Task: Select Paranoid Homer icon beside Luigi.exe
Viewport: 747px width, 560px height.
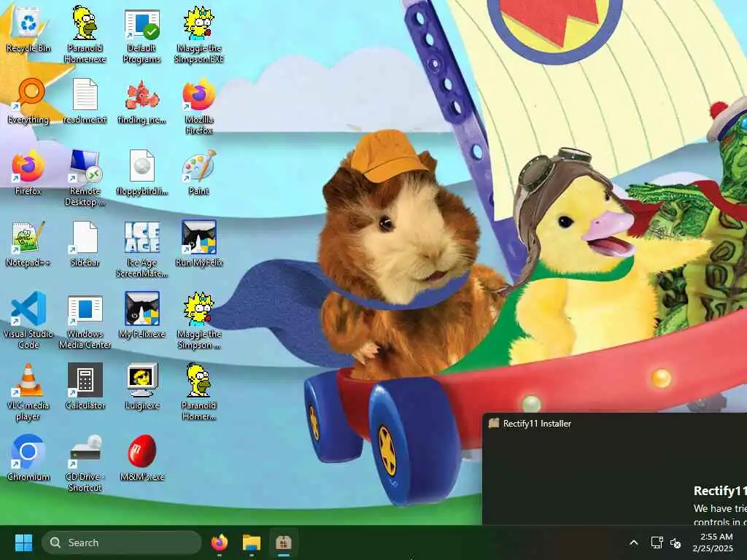Action: (x=199, y=392)
